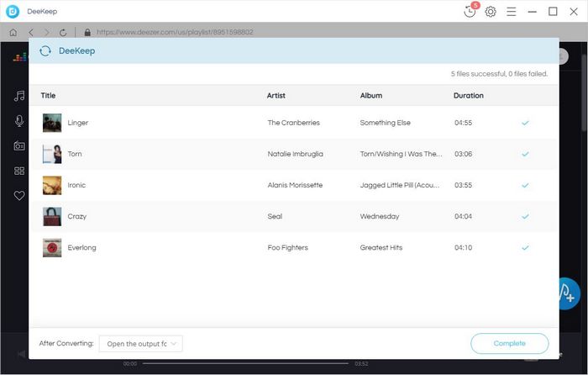Image resolution: width=588 pixels, height=375 pixels.
Task: Click the Artist column header
Action: [x=276, y=95]
